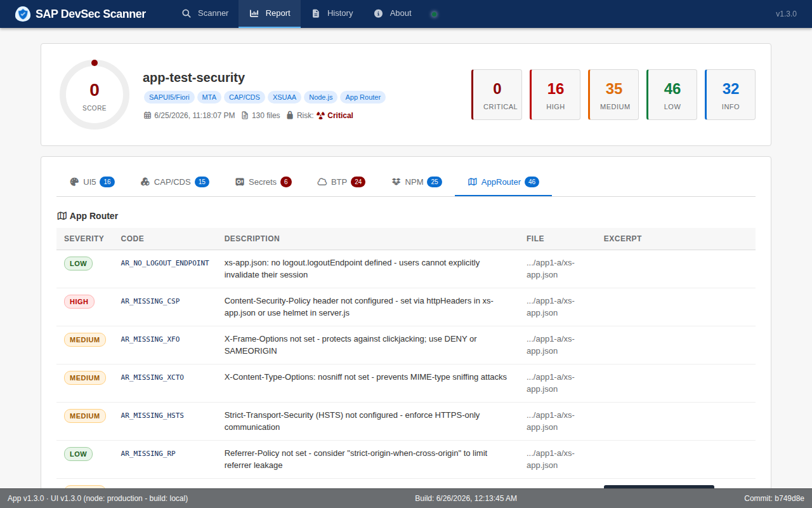Screen dimensions: 812x508
Task: Click the Severity column header
Action: pos(84,239)
